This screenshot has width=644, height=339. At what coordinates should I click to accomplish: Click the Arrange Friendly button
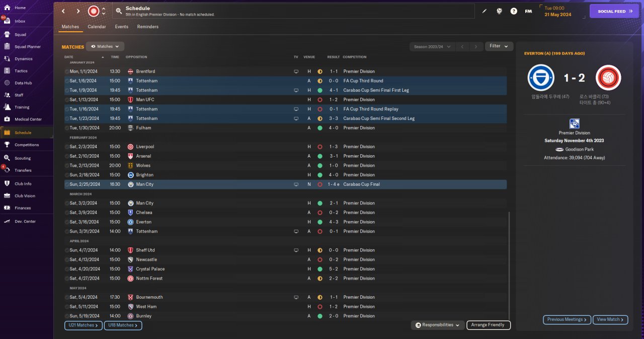(489, 325)
